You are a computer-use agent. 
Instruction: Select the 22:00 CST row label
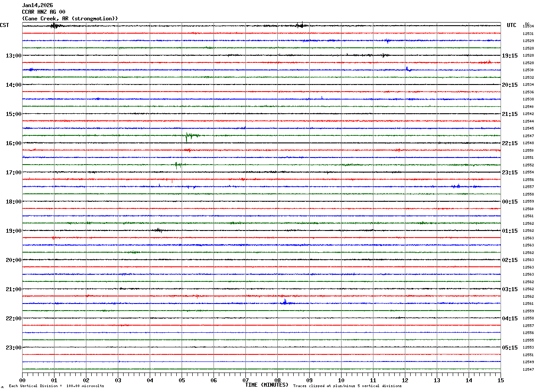tap(14, 319)
